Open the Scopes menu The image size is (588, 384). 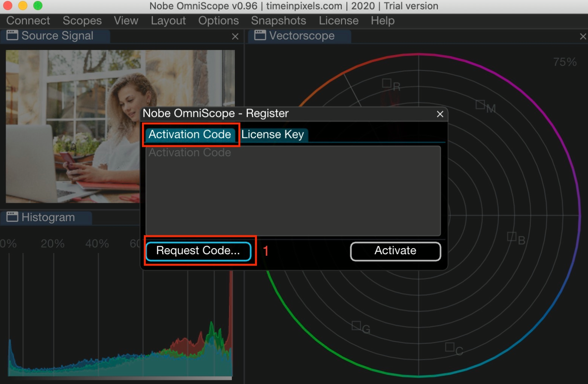point(82,20)
